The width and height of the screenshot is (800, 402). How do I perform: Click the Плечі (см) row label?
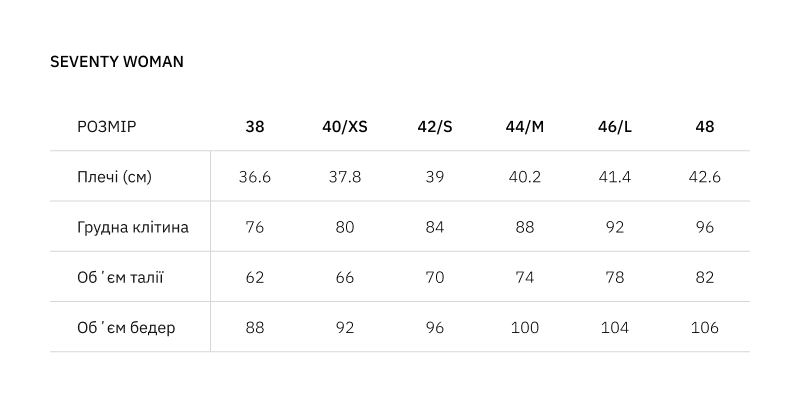114,177
